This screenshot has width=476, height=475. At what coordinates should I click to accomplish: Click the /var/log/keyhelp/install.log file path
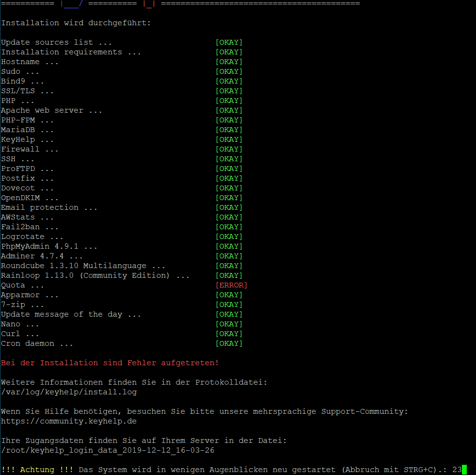pyautogui.click(x=68, y=392)
